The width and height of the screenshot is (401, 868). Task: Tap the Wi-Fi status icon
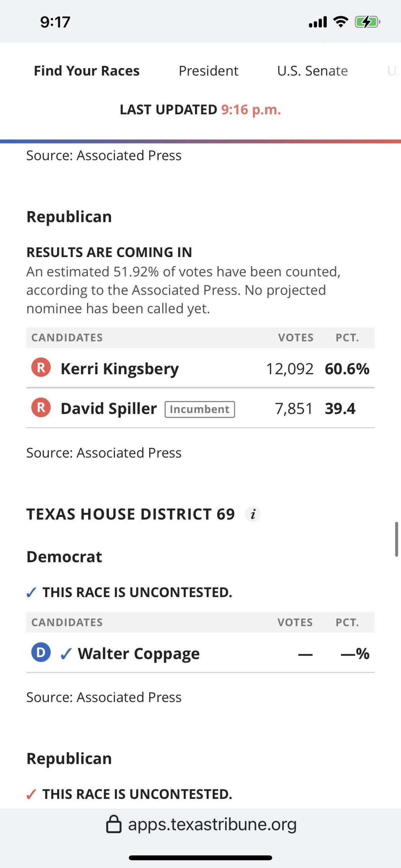click(x=340, y=22)
